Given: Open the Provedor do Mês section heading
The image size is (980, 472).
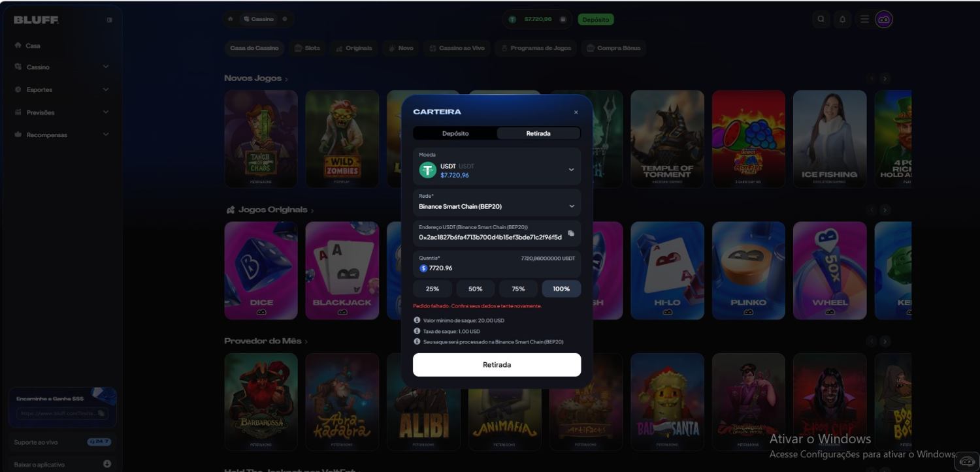Looking at the screenshot, I should tap(263, 341).
